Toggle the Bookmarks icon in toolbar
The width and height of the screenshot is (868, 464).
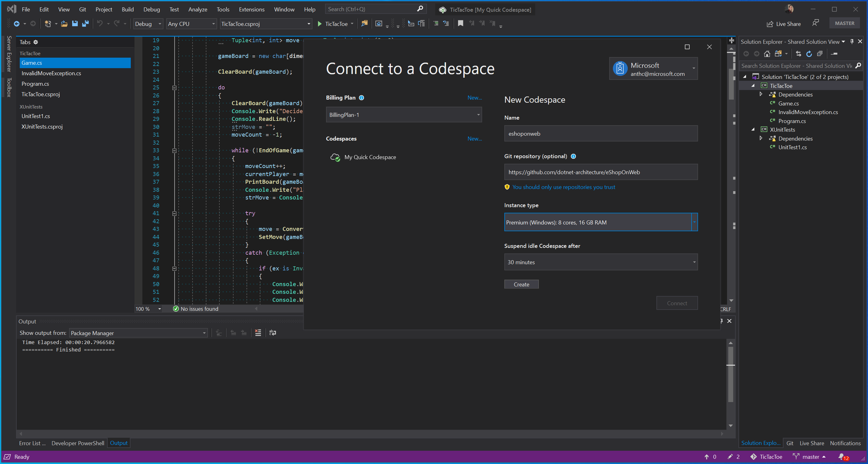pyautogui.click(x=460, y=23)
